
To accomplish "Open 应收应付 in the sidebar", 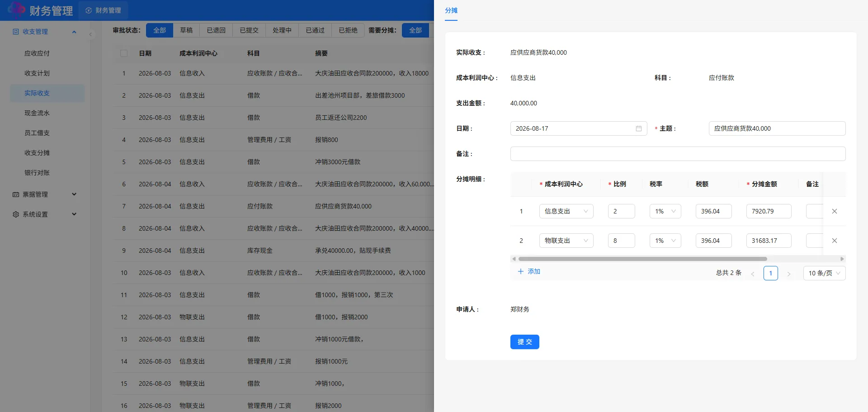I will (x=47, y=53).
